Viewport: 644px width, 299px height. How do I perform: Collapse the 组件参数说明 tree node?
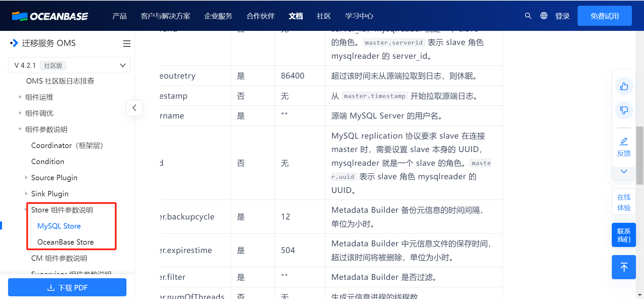click(x=20, y=129)
